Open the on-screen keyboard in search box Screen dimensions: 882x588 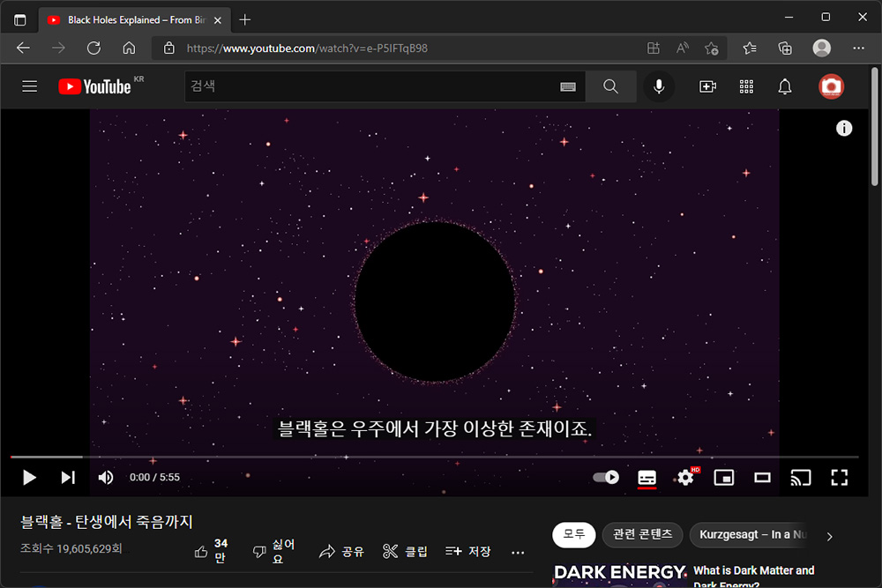[x=567, y=86]
